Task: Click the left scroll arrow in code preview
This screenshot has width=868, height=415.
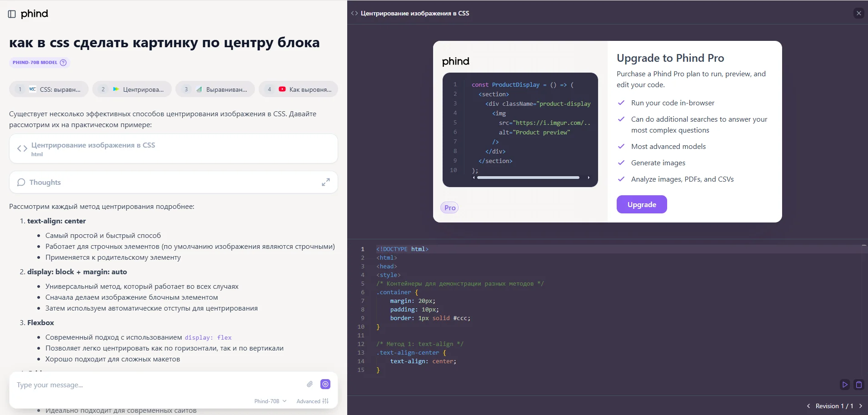Action: pos(474,178)
